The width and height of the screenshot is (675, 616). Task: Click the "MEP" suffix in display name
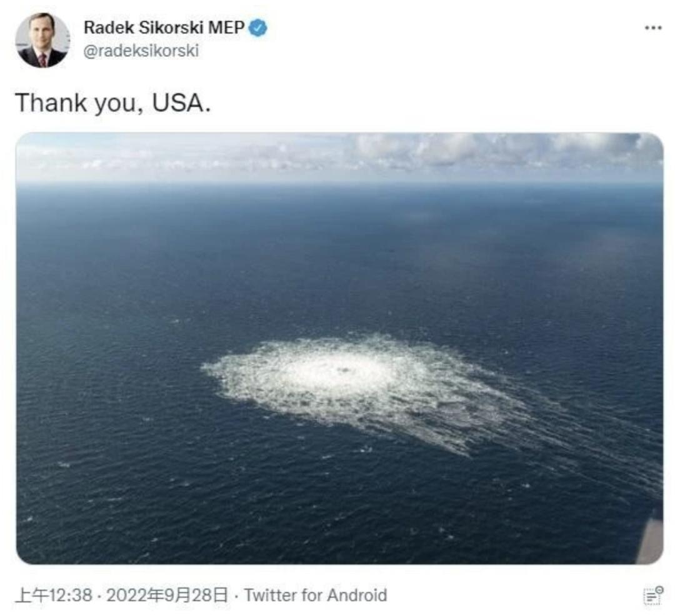pyautogui.click(x=226, y=27)
